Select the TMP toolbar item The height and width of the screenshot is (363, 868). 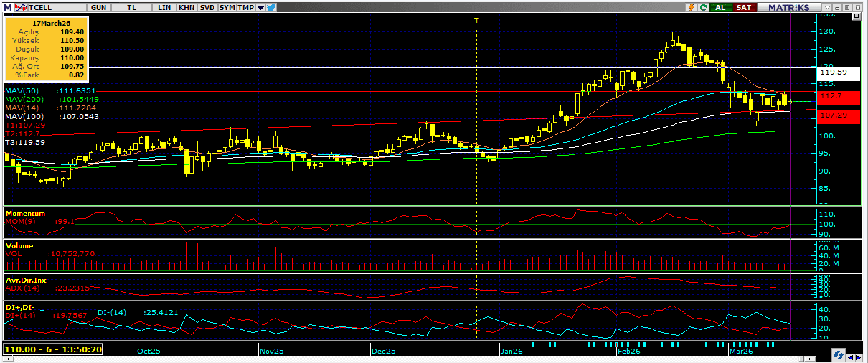[x=246, y=7]
